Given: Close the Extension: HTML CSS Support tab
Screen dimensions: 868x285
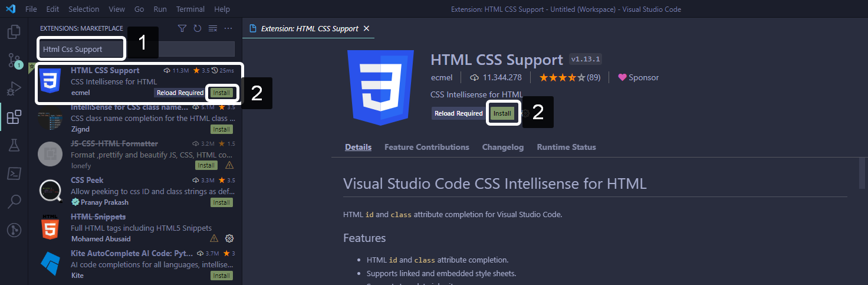Looking at the screenshot, I should 366,28.
